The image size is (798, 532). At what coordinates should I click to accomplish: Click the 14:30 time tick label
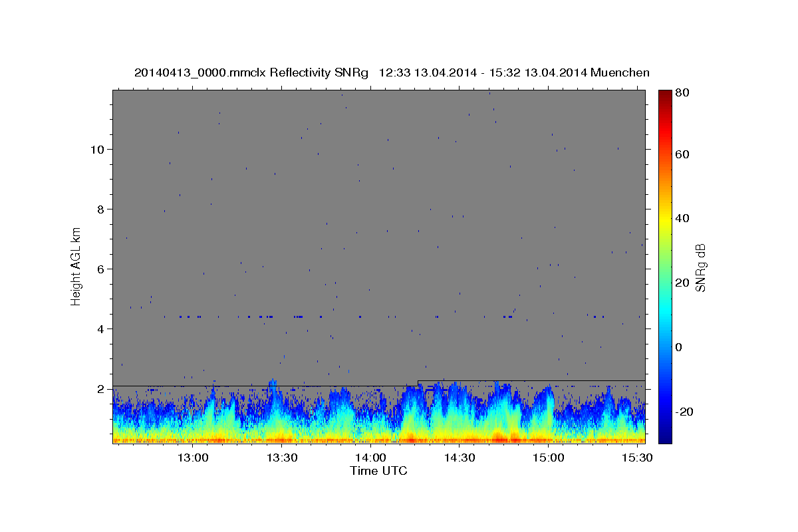coord(459,458)
